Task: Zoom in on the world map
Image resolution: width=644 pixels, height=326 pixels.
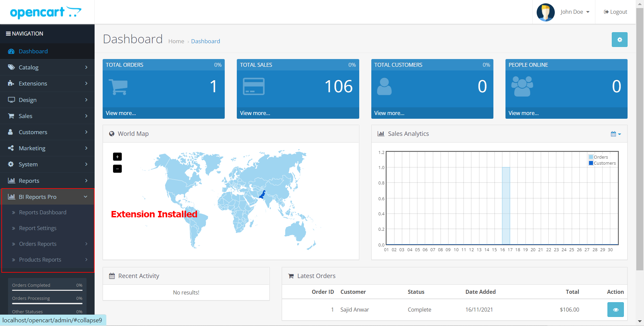Action: pos(117,157)
